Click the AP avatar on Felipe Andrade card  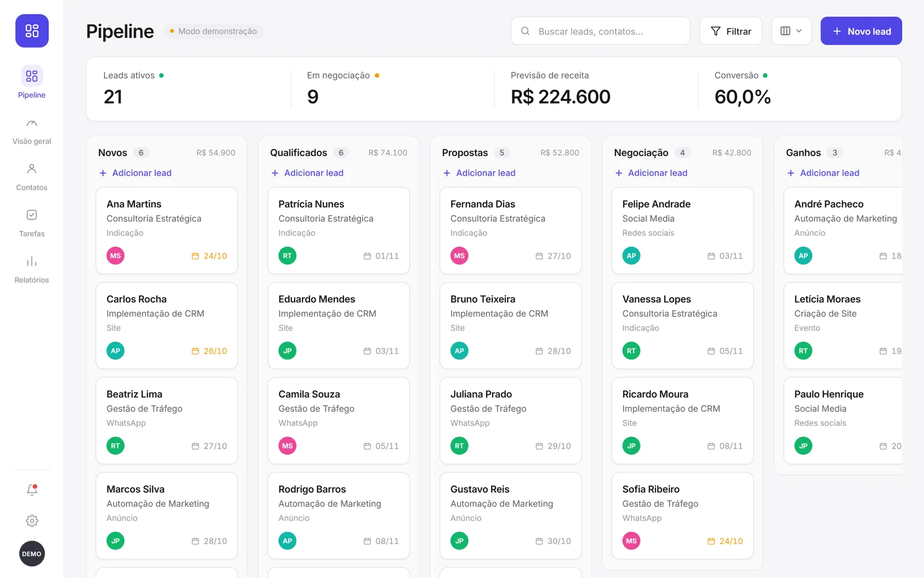pos(631,255)
